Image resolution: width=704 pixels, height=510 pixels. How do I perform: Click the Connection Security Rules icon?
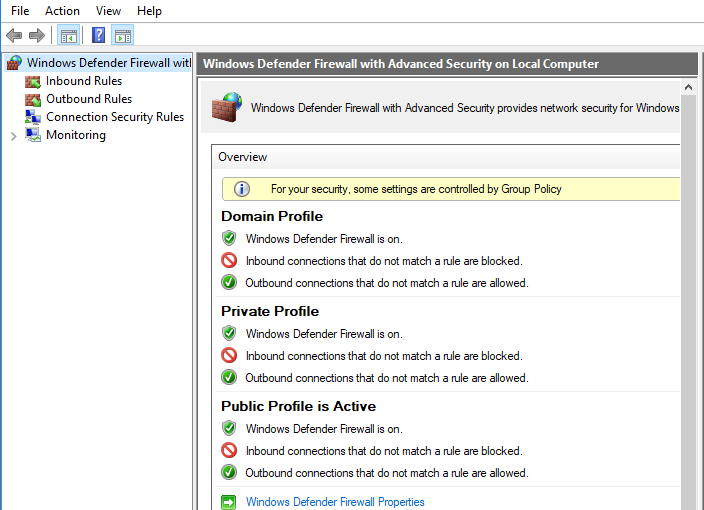[33, 117]
